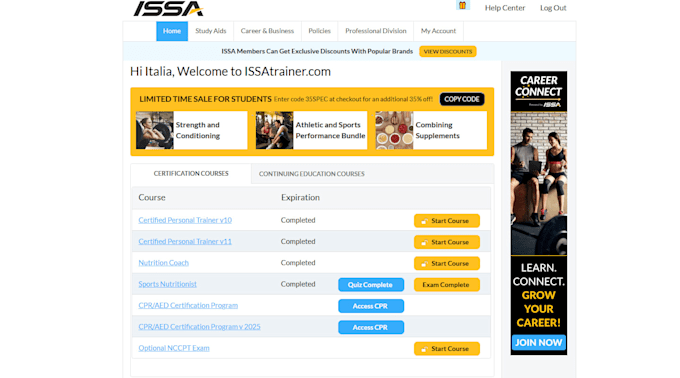
Task: Switch to Certification Courses tab
Action: point(191,173)
